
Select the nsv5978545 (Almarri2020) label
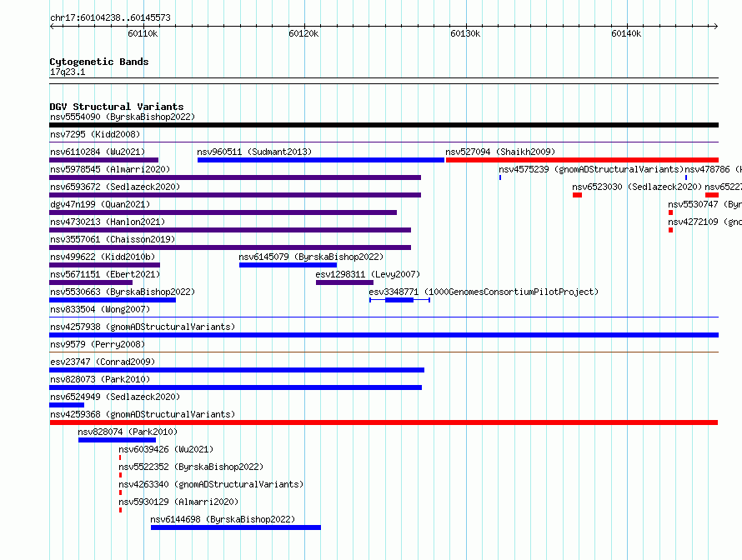point(110,169)
